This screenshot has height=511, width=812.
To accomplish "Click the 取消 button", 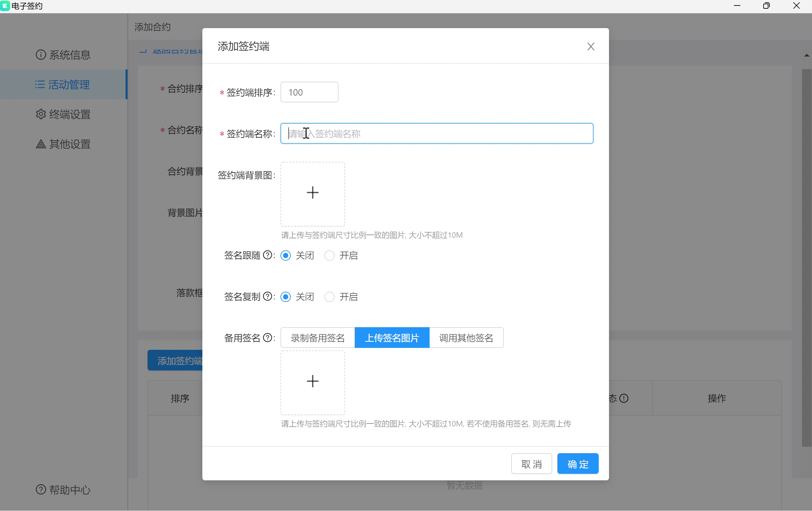I will coord(531,464).
